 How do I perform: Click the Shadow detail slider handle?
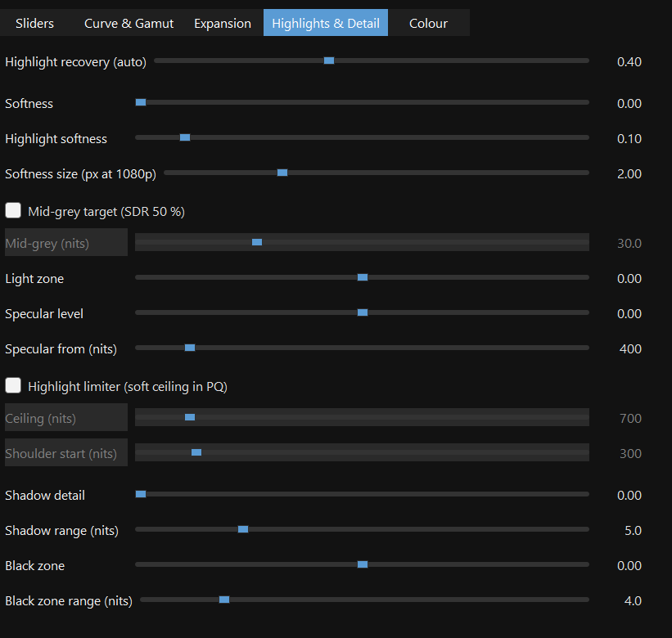click(x=141, y=494)
